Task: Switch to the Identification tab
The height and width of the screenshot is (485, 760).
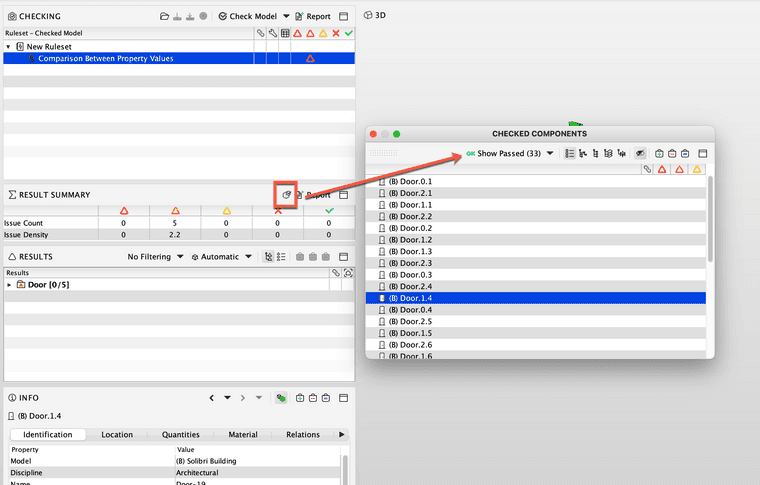Action: click(48, 435)
